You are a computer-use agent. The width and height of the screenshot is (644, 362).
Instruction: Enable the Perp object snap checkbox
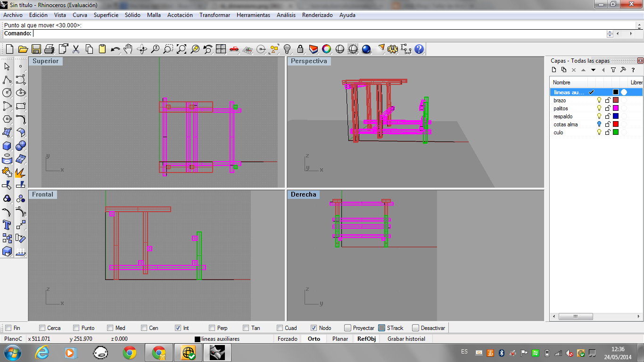pos(212,328)
